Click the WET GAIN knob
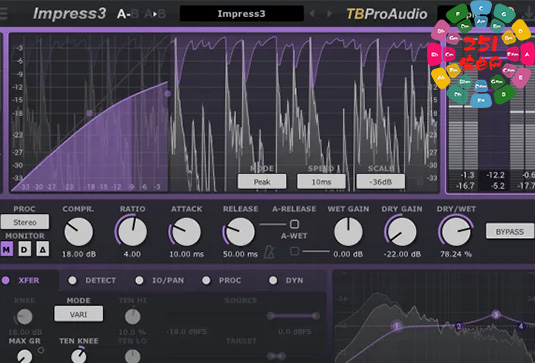Screen dimensions: 535x363 tap(348, 232)
